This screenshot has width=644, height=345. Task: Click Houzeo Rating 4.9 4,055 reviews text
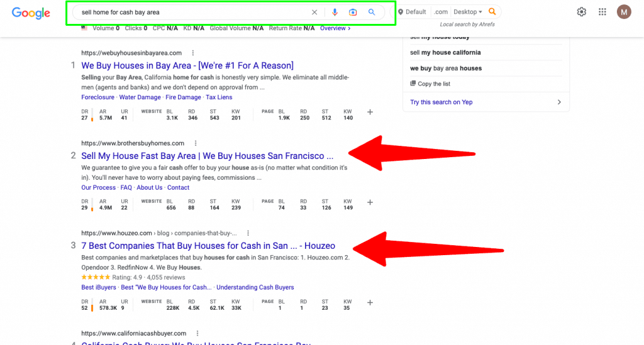pyautogui.click(x=148, y=277)
